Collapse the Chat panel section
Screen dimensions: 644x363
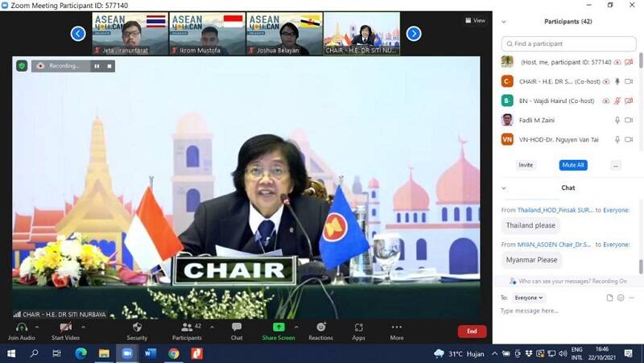tap(504, 188)
